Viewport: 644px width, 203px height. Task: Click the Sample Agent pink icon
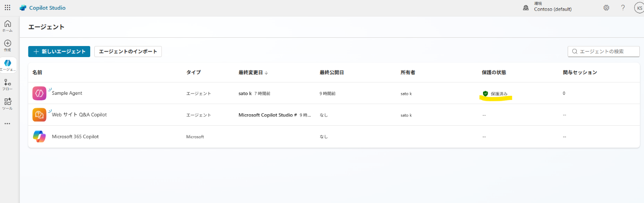39,93
